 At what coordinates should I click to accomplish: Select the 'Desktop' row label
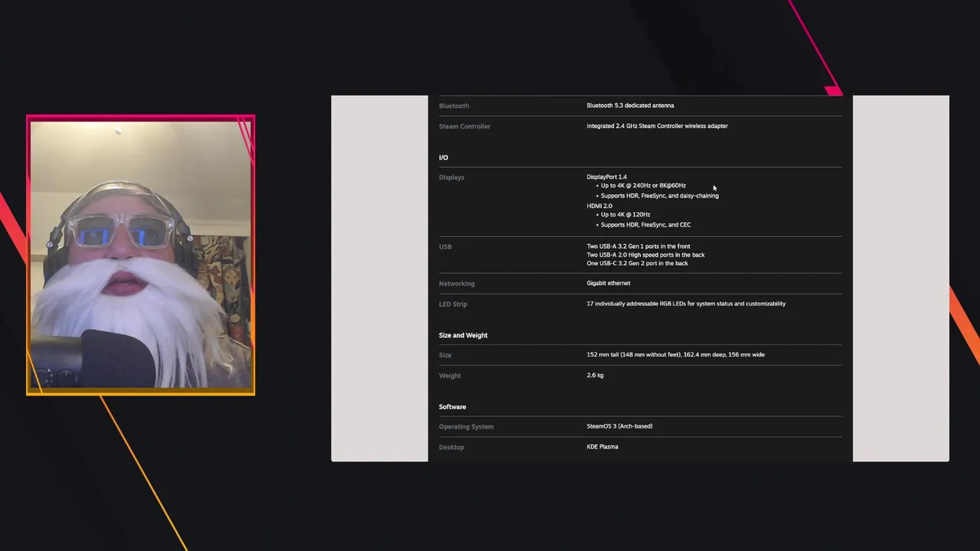click(x=451, y=448)
